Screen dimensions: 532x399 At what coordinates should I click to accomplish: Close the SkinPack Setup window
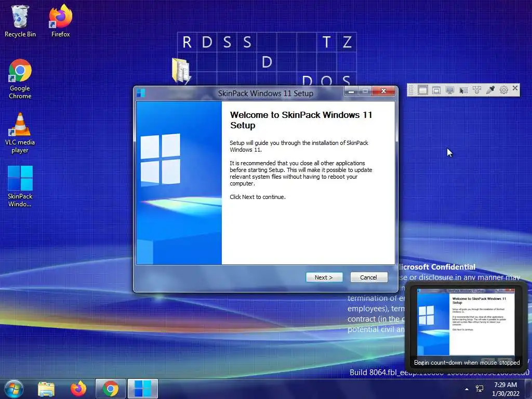(x=384, y=91)
